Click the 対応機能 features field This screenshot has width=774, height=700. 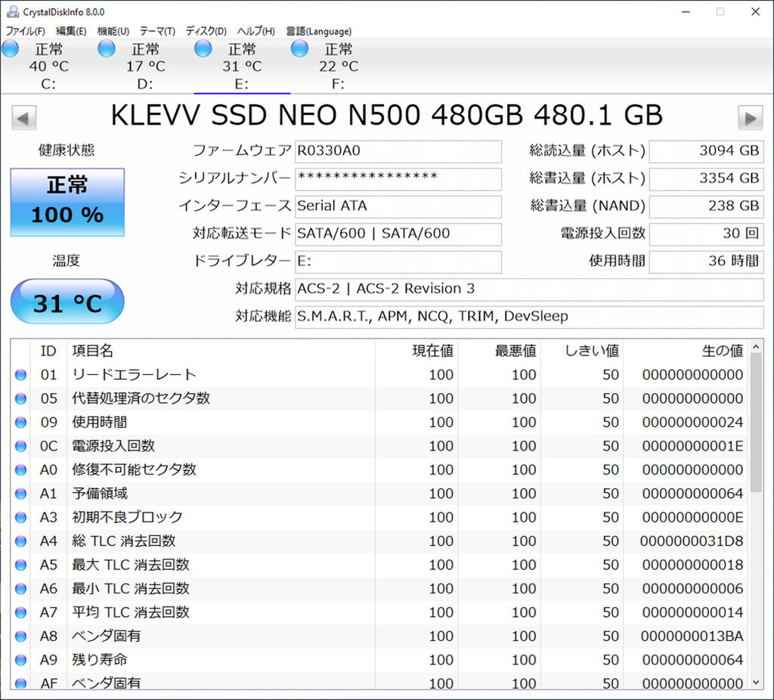529,317
